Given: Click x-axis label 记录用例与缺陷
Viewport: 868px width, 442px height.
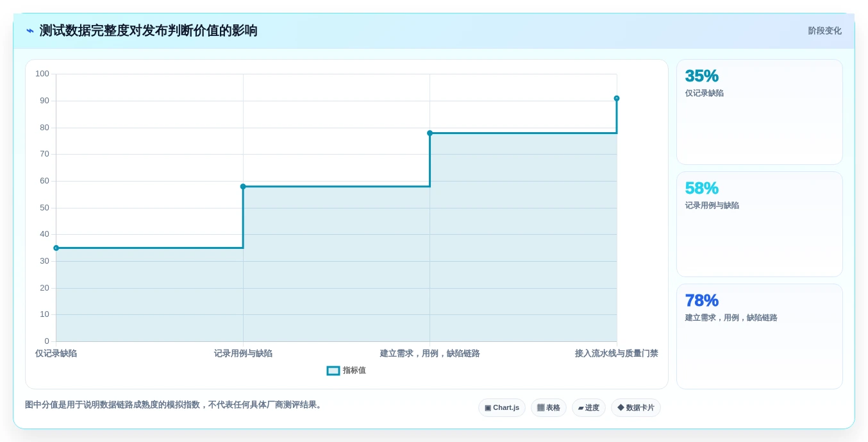Looking at the screenshot, I should (243, 353).
